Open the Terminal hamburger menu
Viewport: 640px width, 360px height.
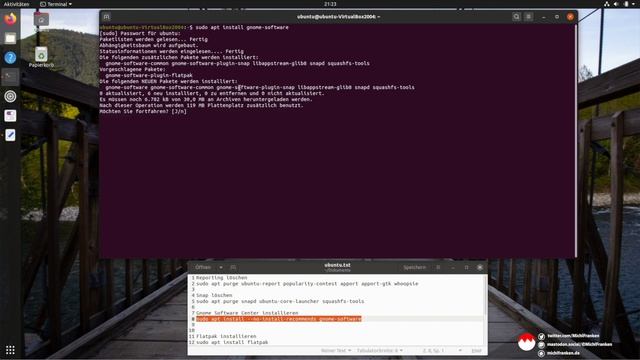pyautogui.click(x=529, y=17)
